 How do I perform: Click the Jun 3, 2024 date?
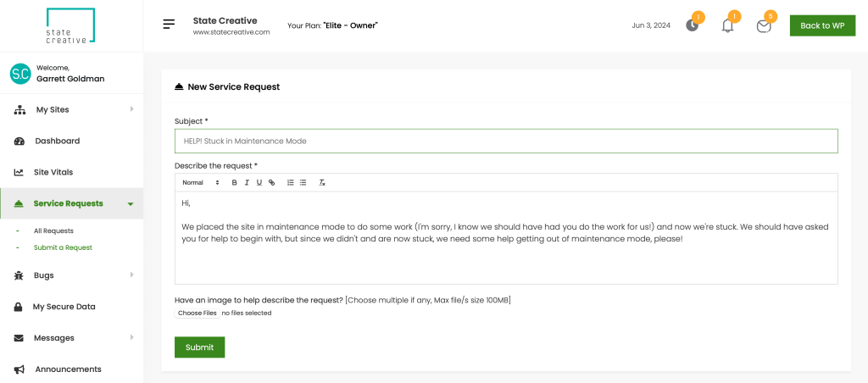pyautogui.click(x=651, y=25)
